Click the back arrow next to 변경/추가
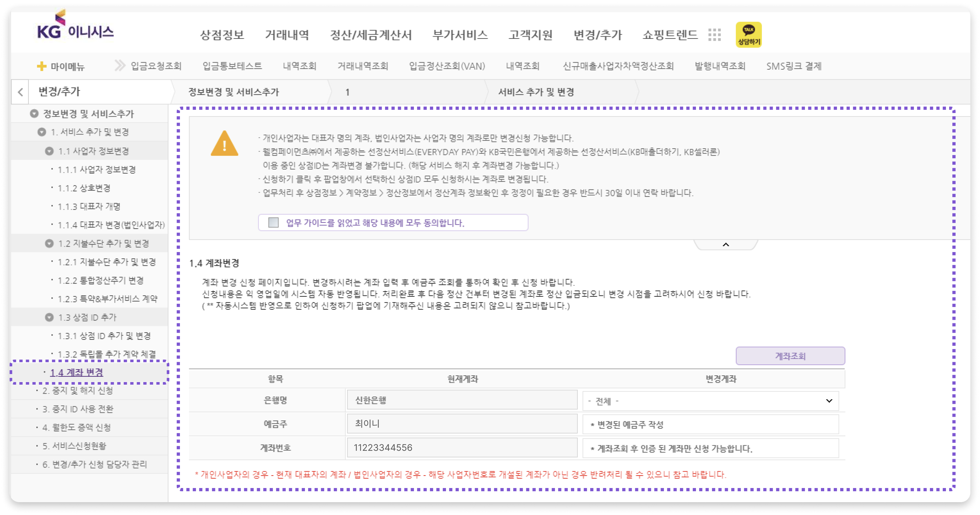This screenshot has height=515, width=980. point(21,92)
